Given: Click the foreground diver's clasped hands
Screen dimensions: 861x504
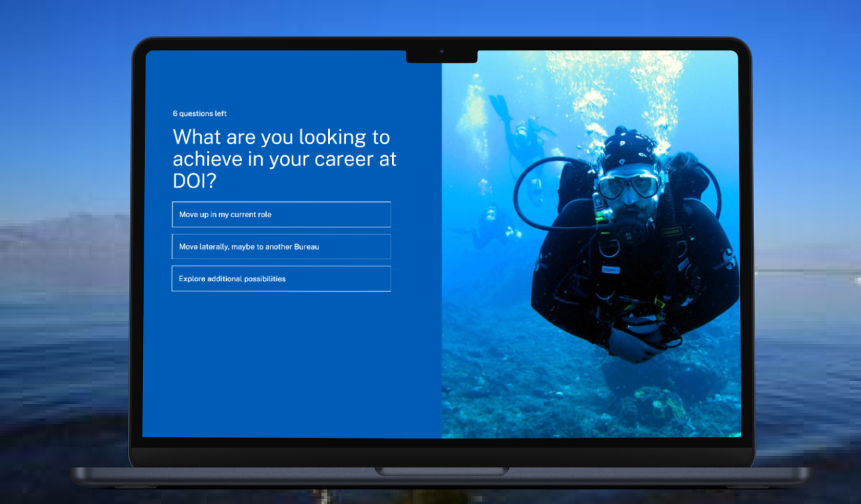Looking at the screenshot, I should [636, 342].
